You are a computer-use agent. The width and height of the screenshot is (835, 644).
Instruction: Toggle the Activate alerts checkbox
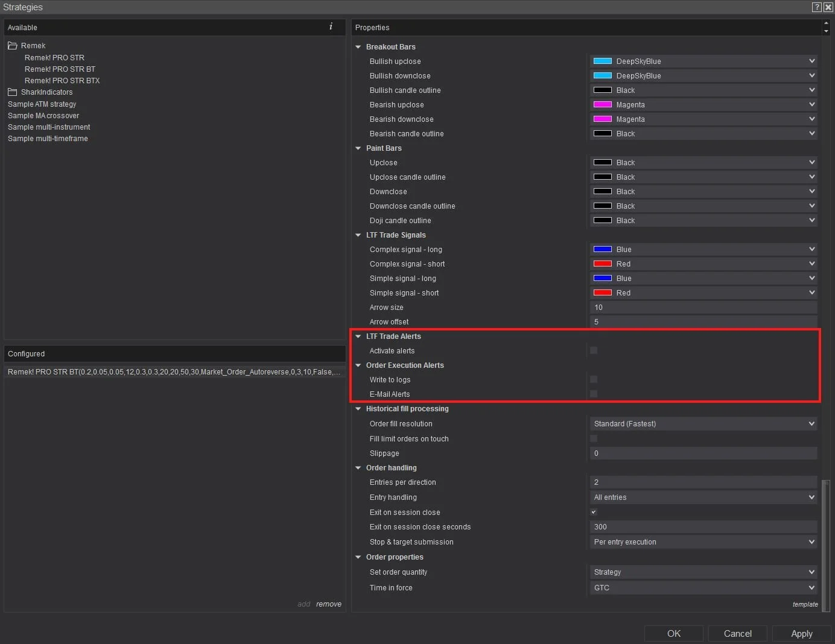tap(594, 350)
